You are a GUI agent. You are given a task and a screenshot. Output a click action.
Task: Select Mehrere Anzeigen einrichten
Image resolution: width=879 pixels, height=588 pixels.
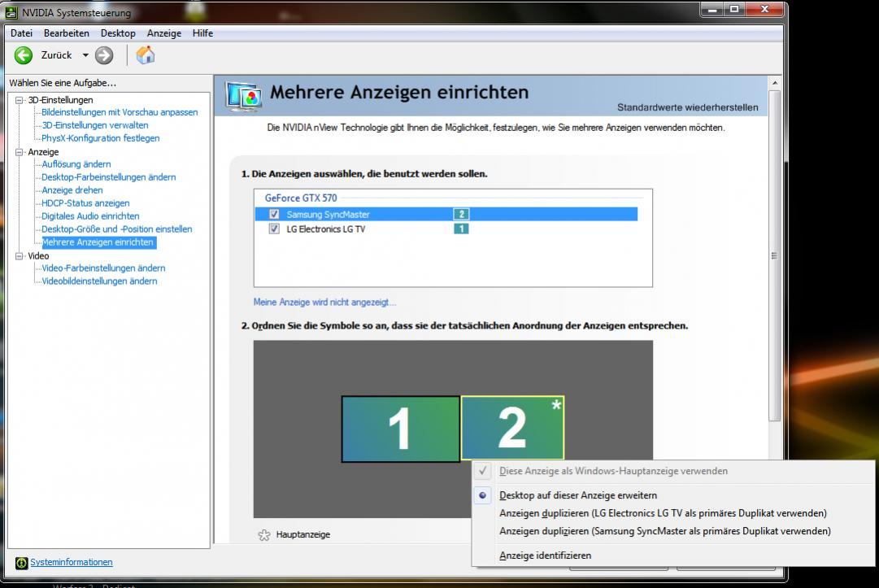coord(98,242)
